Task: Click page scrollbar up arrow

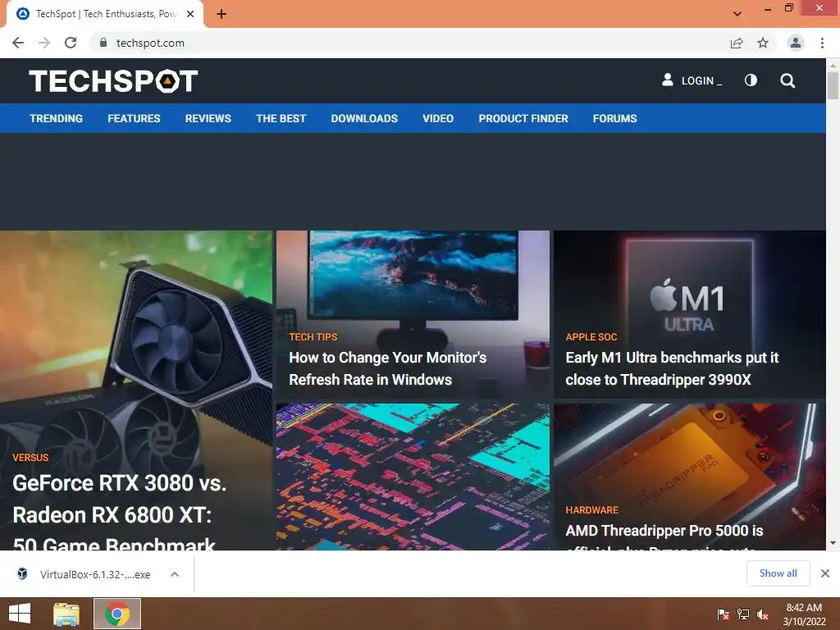Action: (833, 64)
